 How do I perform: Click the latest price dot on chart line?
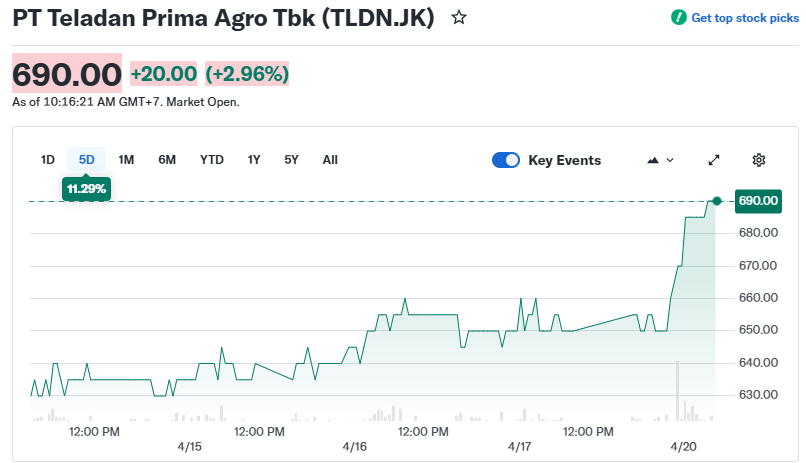click(x=716, y=201)
